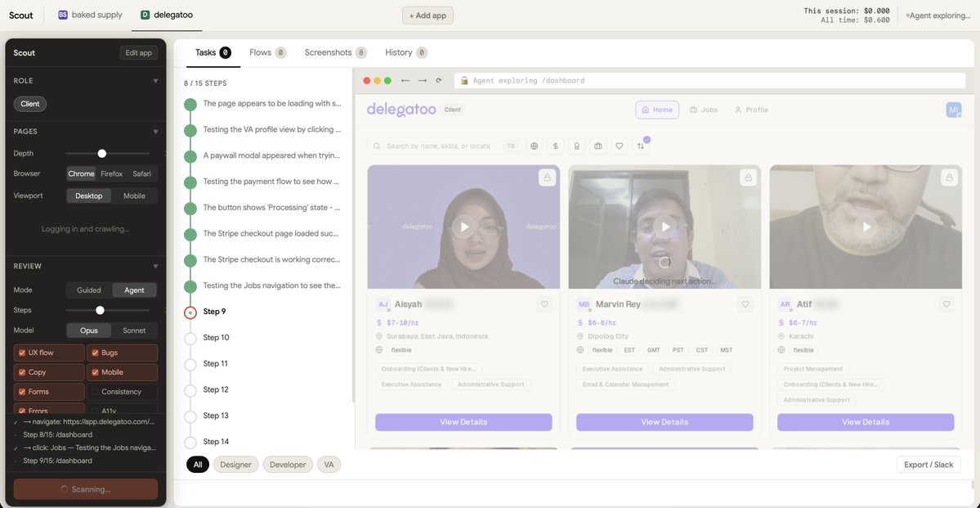Open the Flows tab
This screenshot has height=508, width=980.
[x=267, y=52]
